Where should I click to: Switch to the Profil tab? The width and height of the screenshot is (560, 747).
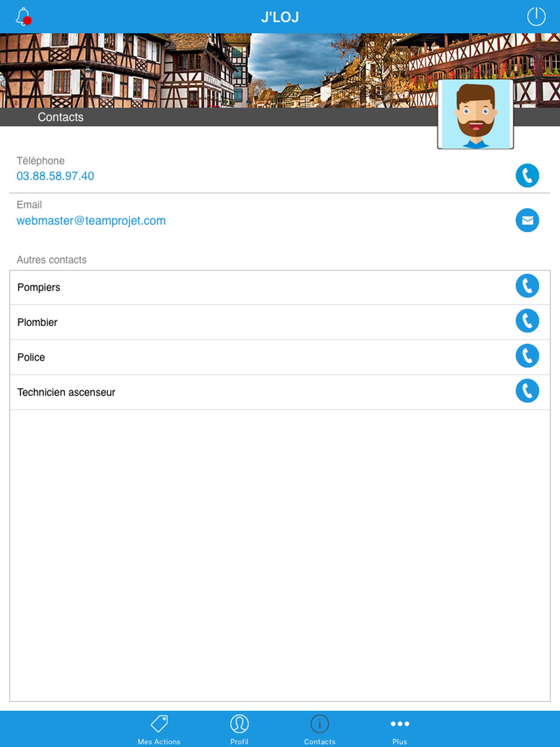pos(239,730)
